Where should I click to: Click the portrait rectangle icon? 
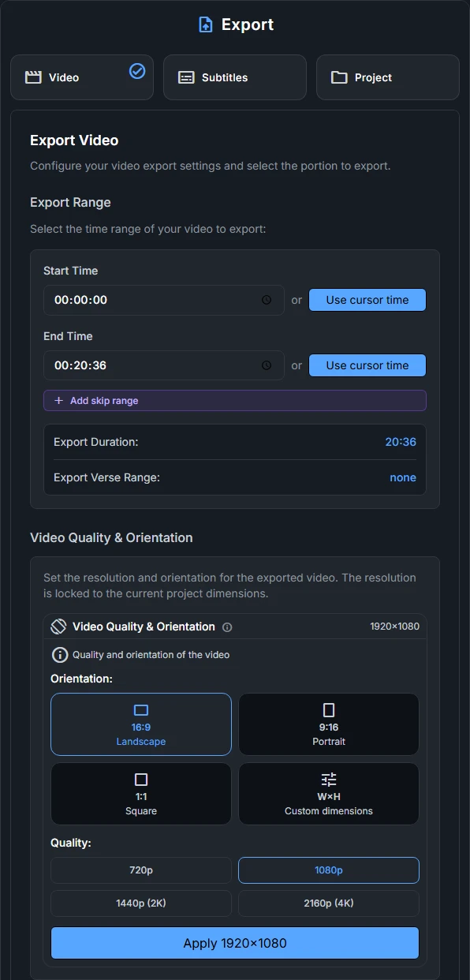pos(329,710)
